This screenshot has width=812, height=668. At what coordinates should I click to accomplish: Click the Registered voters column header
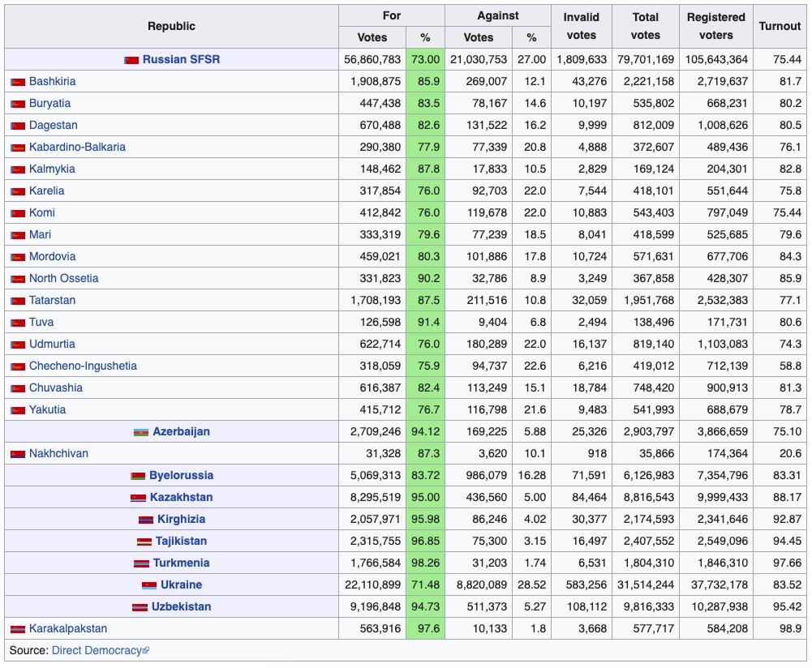coord(716,27)
